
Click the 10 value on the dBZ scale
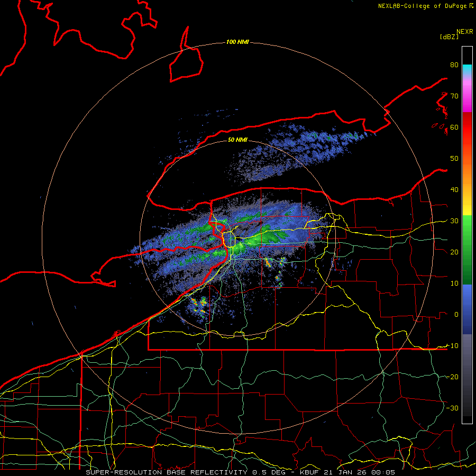pos(454,283)
